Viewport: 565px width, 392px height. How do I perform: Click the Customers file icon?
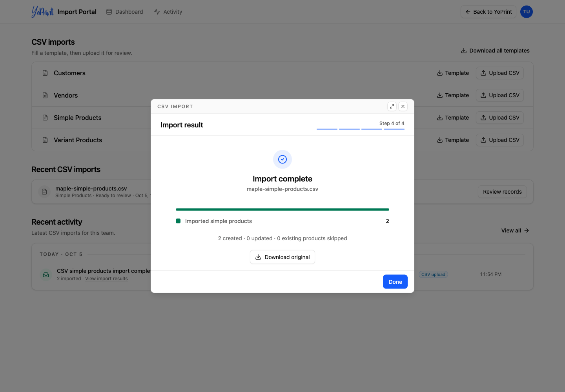[x=45, y=73]
